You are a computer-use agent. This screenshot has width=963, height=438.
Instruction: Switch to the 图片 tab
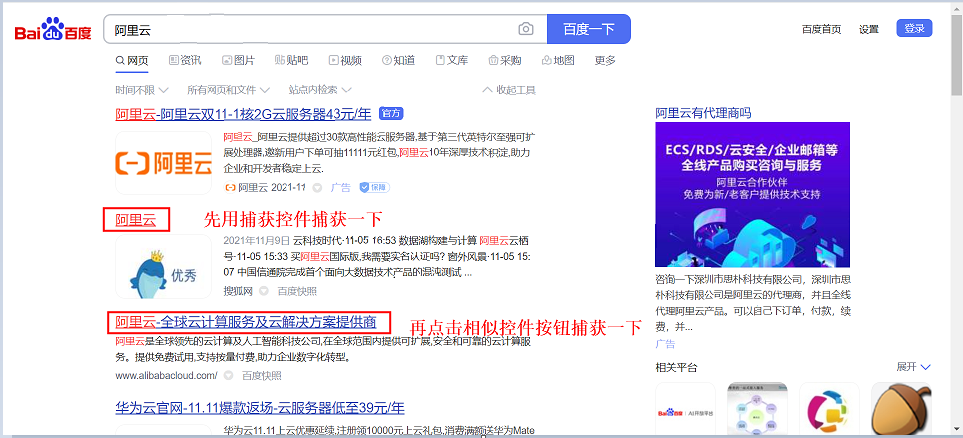(238, 60)
